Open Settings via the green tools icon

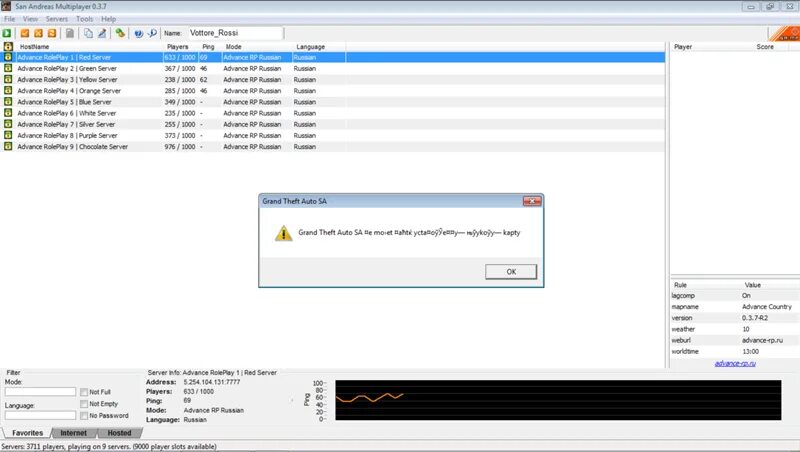[120, 33]
